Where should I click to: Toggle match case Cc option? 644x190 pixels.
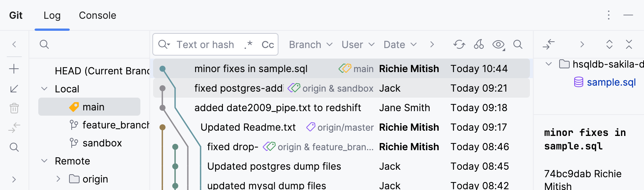[268, 45]
